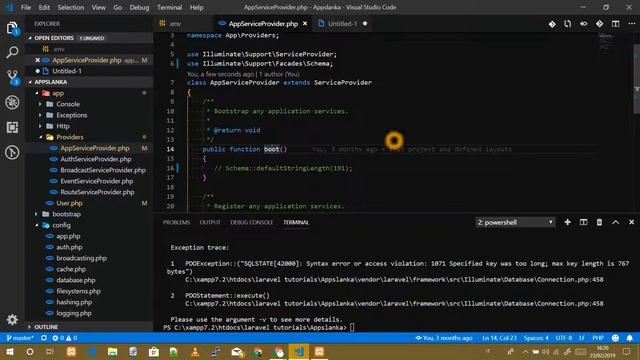Add a new terminal with plus icon
The height and width of the screenshot is (360, 640).
coord(567,222)
